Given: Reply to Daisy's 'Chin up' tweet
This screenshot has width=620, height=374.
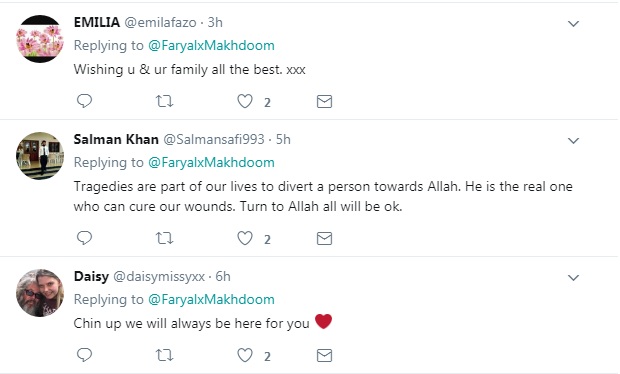Looking at the screenshot, I should 84,355.
